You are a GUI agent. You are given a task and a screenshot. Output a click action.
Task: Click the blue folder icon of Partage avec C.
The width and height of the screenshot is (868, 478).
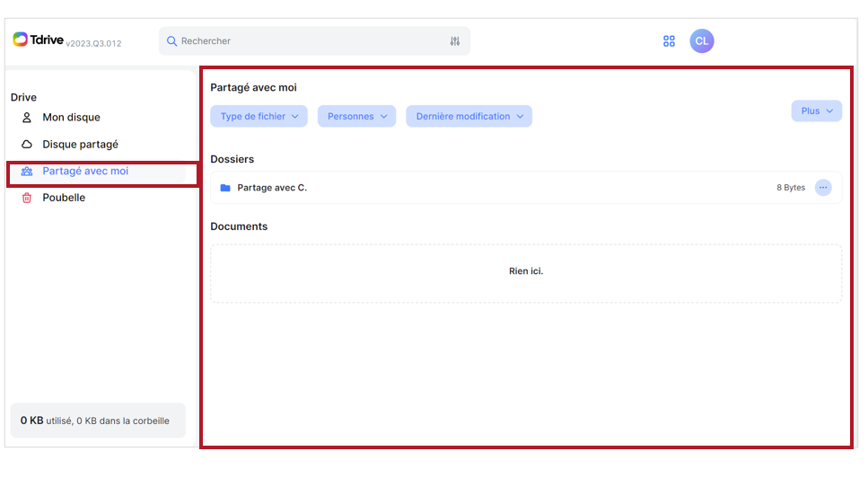[225, 188]
